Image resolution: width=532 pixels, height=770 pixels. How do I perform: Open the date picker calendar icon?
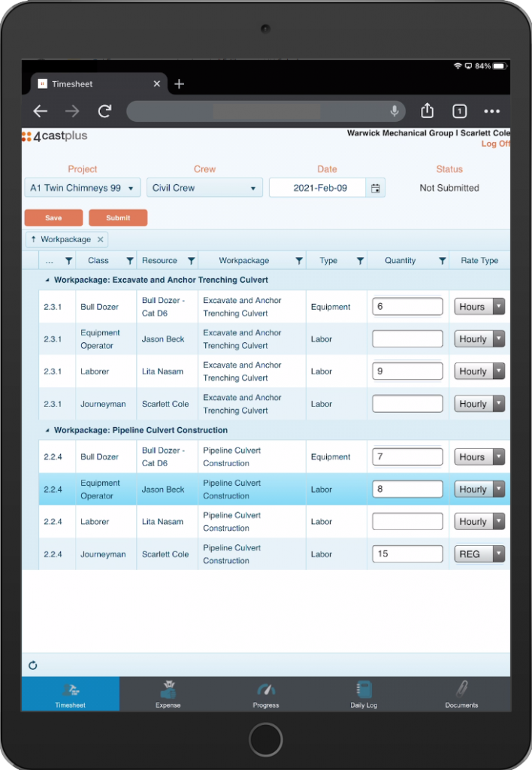(x=376, y=188)
